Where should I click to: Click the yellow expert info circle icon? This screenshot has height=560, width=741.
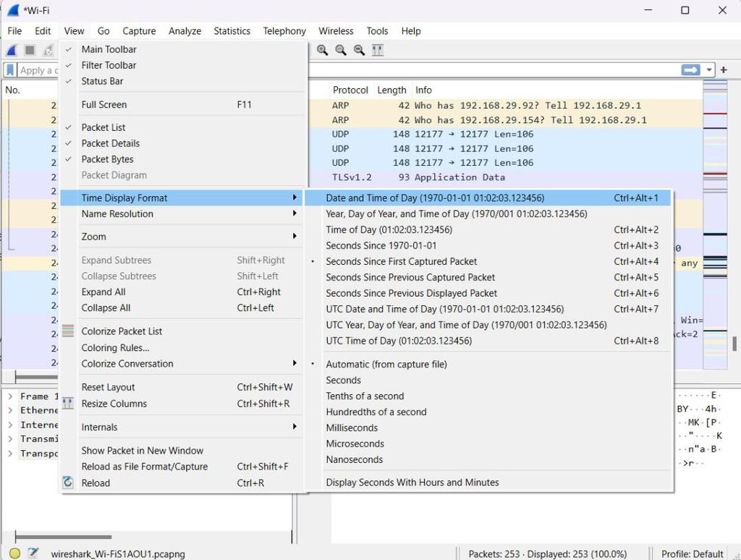coord(14,553)
